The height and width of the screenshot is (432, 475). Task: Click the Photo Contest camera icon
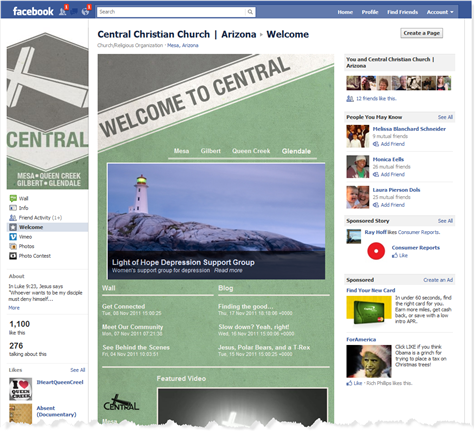pyautogui.click(x=13, y=256)
